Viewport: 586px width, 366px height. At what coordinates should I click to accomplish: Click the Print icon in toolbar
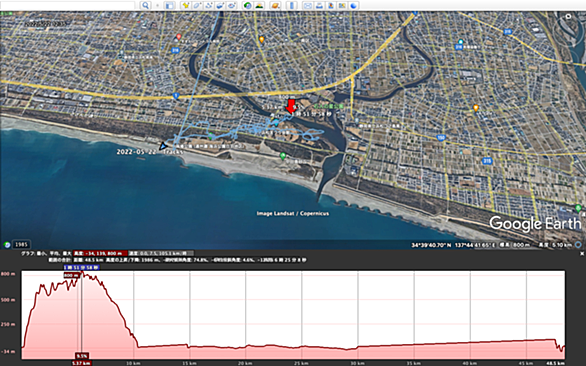click(x=319, y=5)
